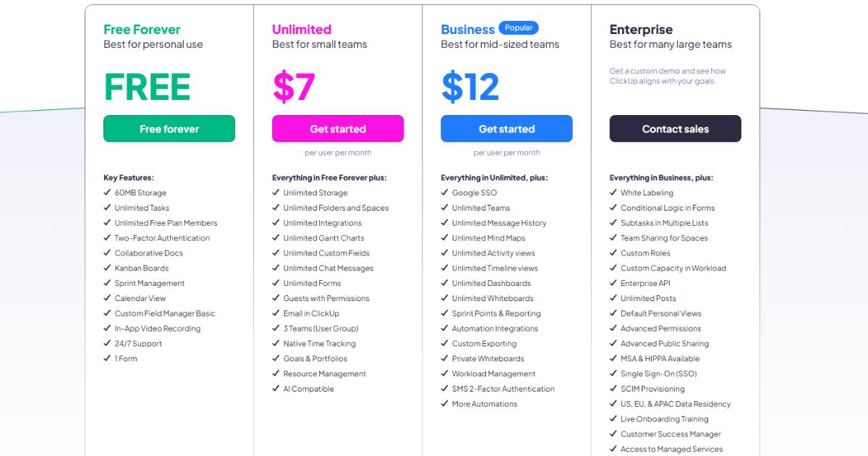The image size is (868, 456).
Task: Click Get started under the $7 Unlimited plan
Action: (338, 129)
